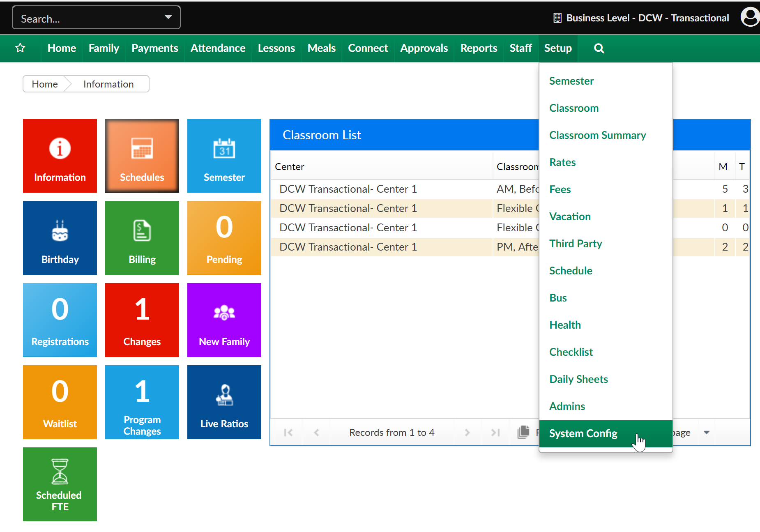
Task: Click the copy records icon in pager
Action: [x=523, y=432]
